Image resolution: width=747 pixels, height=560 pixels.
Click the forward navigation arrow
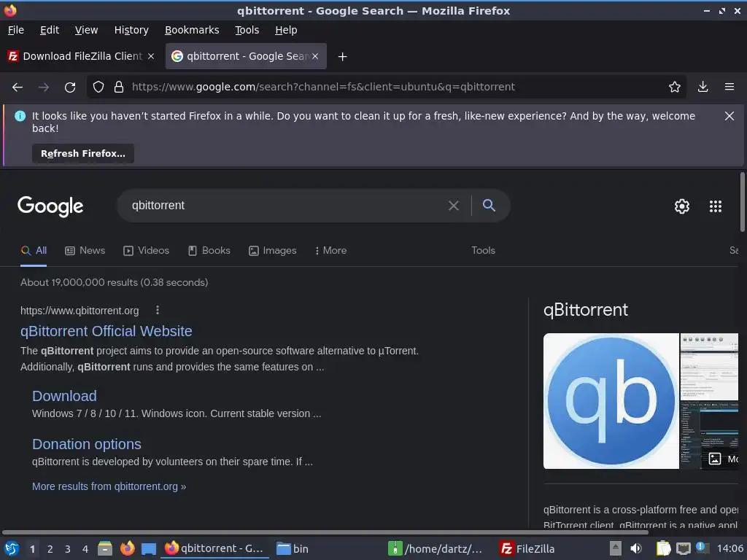(x=44, y=87)
